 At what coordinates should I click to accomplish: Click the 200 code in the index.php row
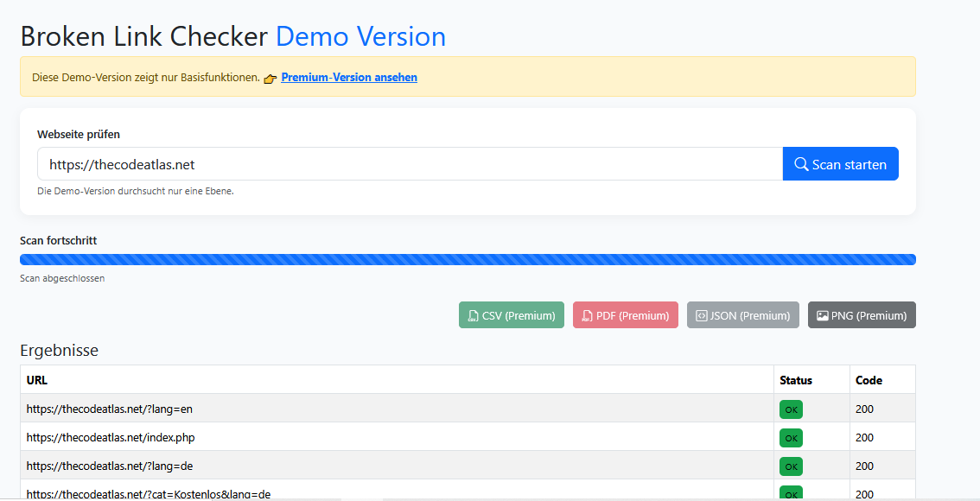pyautogui.click(x=864, y=438)
